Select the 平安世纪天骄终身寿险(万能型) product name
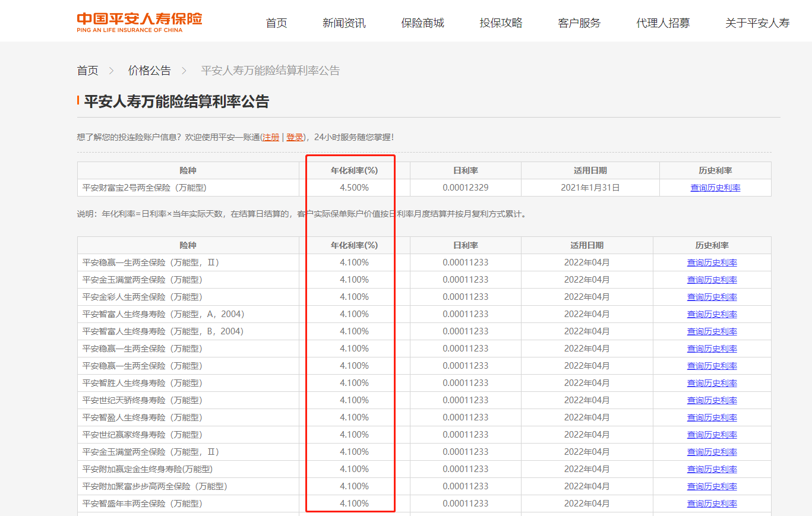This screenshot has height=516, width=812. pyautogui.click(x=143, y=400)
